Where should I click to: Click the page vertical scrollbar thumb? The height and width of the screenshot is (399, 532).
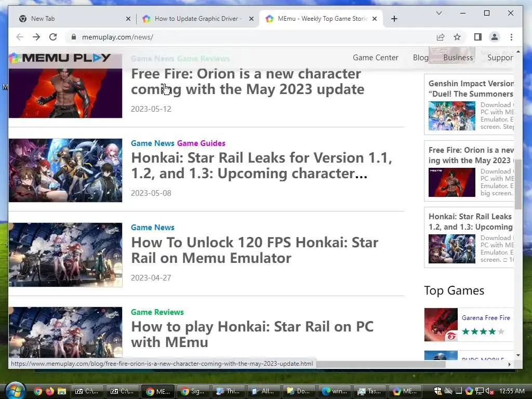[x=518, y=185]
